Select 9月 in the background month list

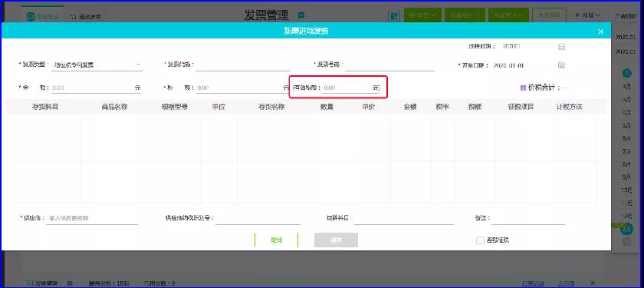[627, 177]
